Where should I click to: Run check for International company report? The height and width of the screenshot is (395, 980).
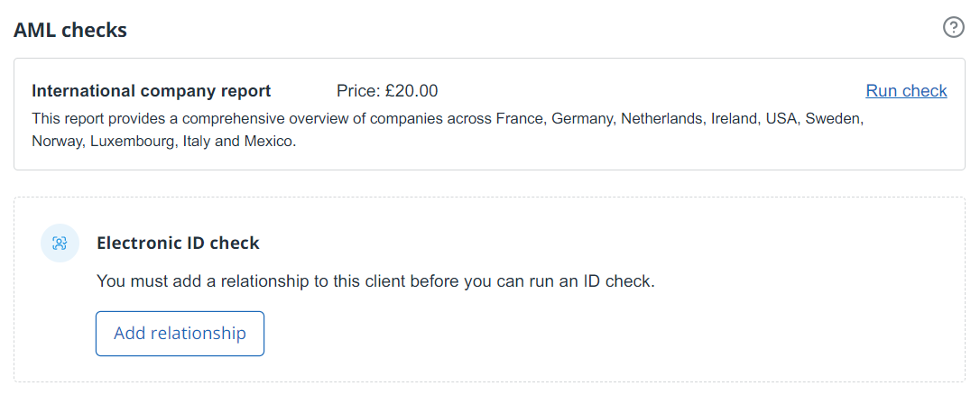906,91
